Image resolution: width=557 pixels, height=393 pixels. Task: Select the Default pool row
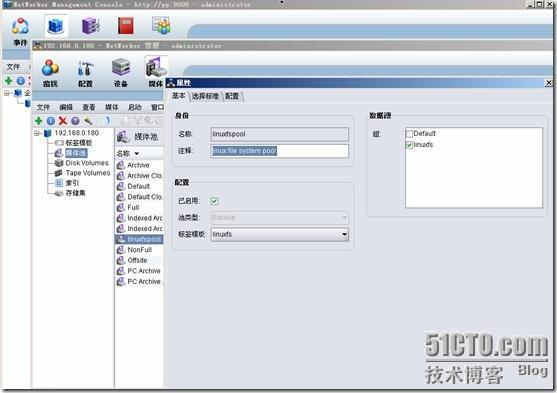pyautogui.click(x=139, y=186)
